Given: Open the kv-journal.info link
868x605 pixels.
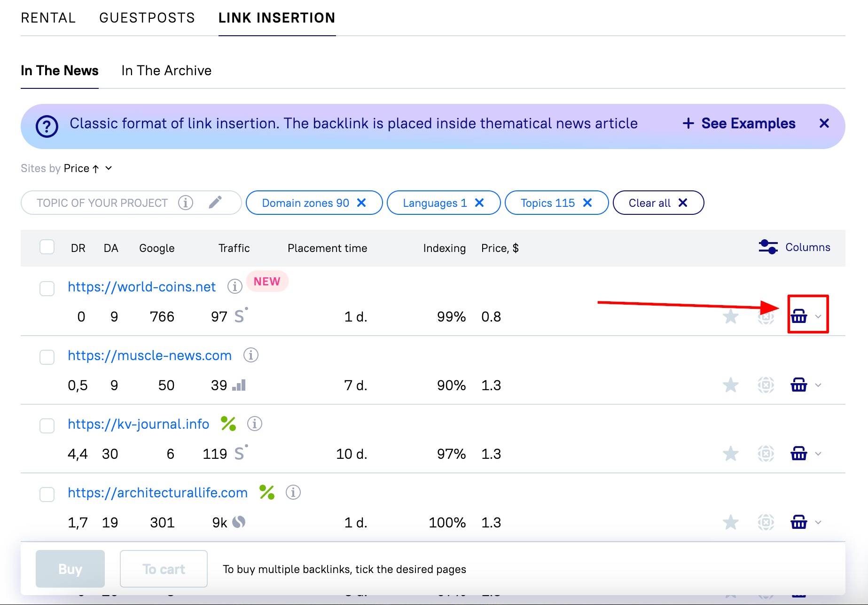Looking at the screenshot, I should tap(138, 424).
